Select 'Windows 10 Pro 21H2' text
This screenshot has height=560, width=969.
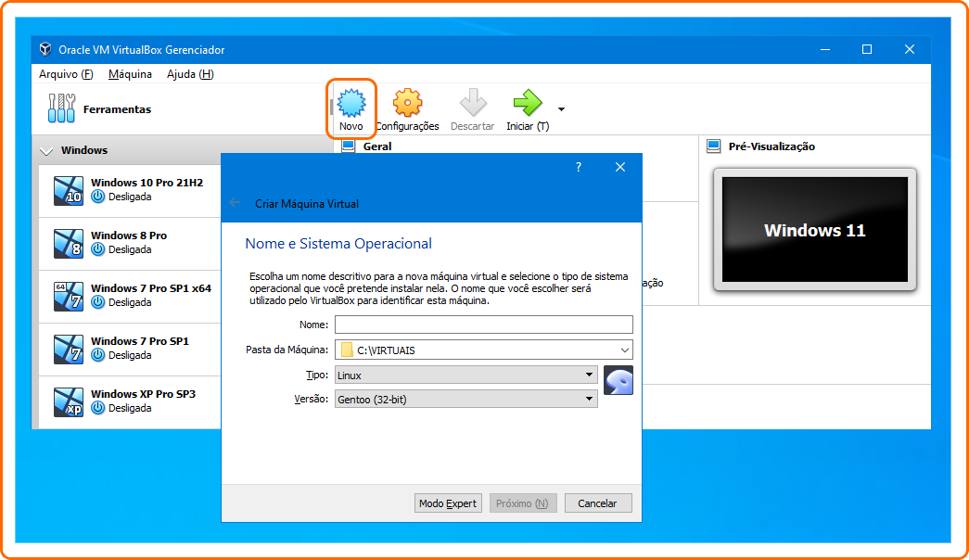click(147, 183)
